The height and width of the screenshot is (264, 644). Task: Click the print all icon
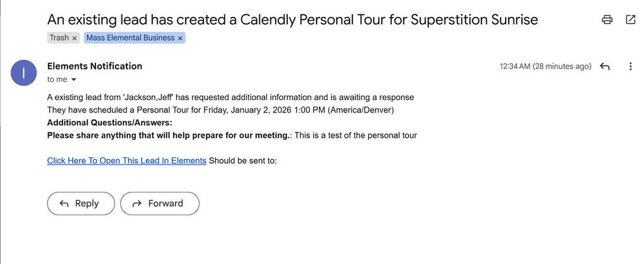607,20
